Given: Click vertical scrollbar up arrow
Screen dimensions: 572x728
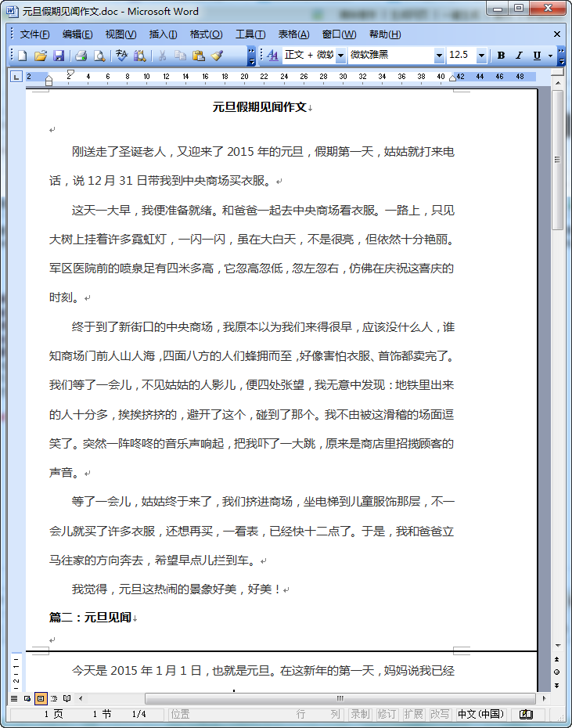Looking at the screenshot, I should click(x=558, y=82).
